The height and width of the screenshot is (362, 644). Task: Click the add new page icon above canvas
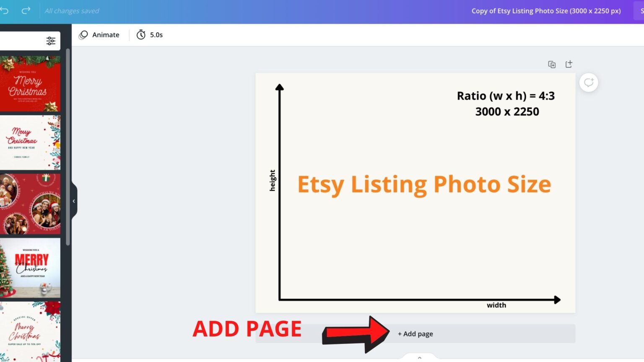click(569, 64)
